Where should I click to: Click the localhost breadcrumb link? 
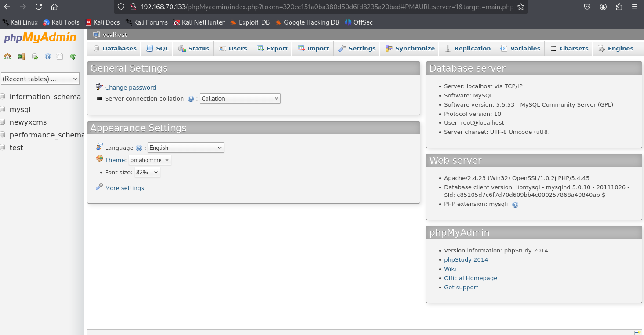pos(114,35)
